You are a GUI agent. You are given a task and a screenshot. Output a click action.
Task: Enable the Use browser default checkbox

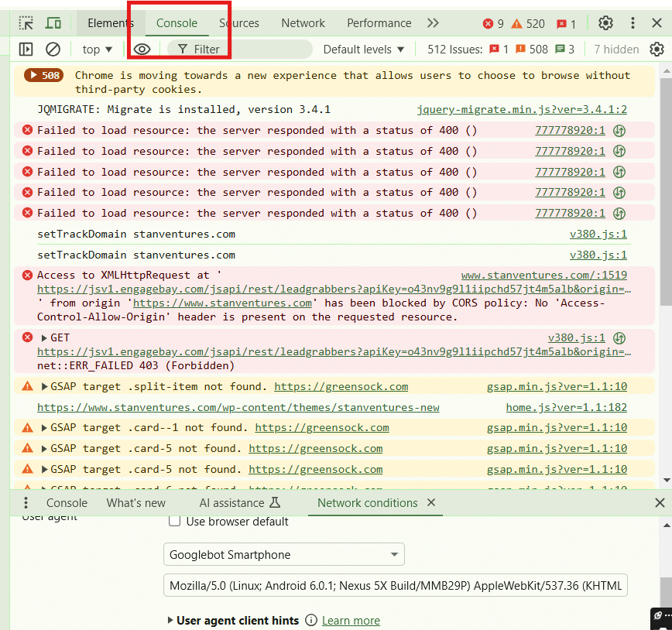click(175, 522)
